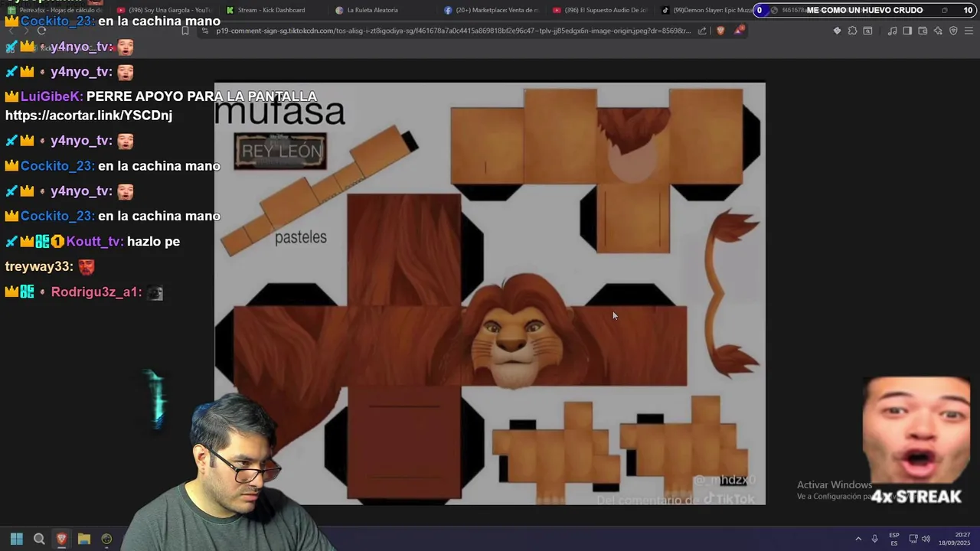
Task: Click the diamond icon left of Extensions
Action: click(x=837, y=31)
